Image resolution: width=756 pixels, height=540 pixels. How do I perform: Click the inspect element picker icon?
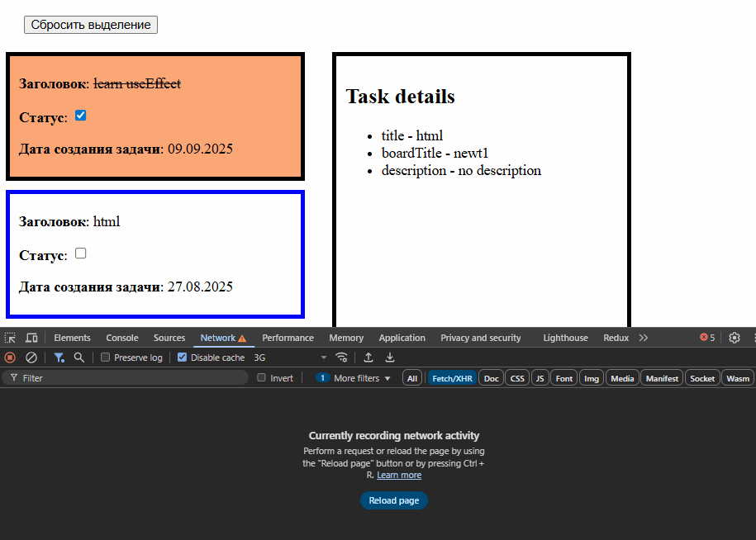10,338
